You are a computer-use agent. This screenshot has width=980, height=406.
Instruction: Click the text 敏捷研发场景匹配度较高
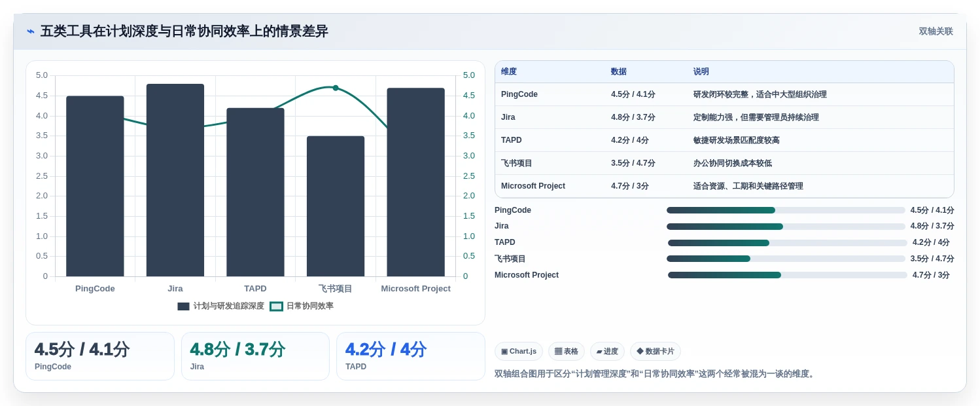[x=737, y=140]
